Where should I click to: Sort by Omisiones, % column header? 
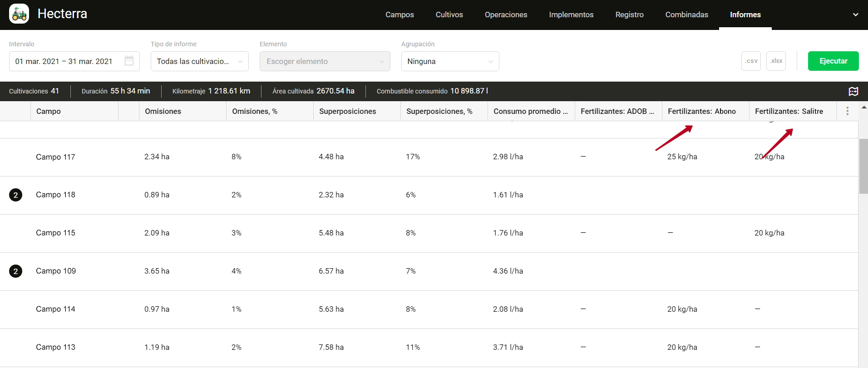(x=270, y=111)
